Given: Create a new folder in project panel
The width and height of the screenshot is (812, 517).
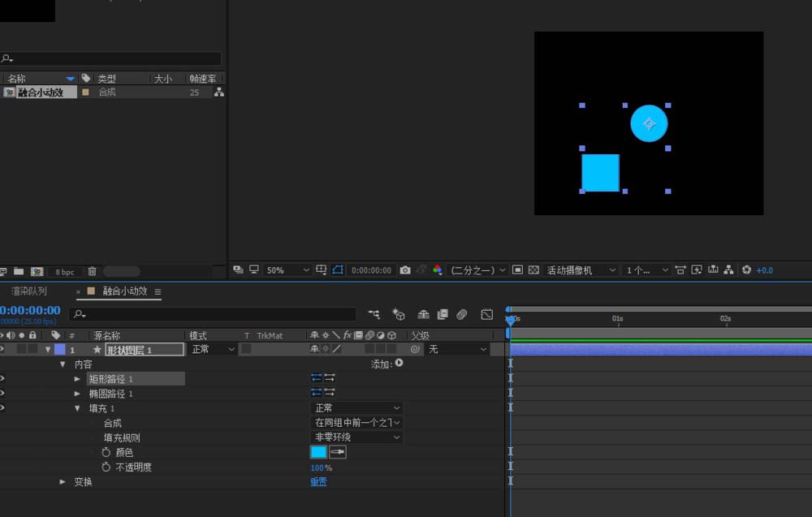Looking at the screenshot, I should tap(19, 272).
